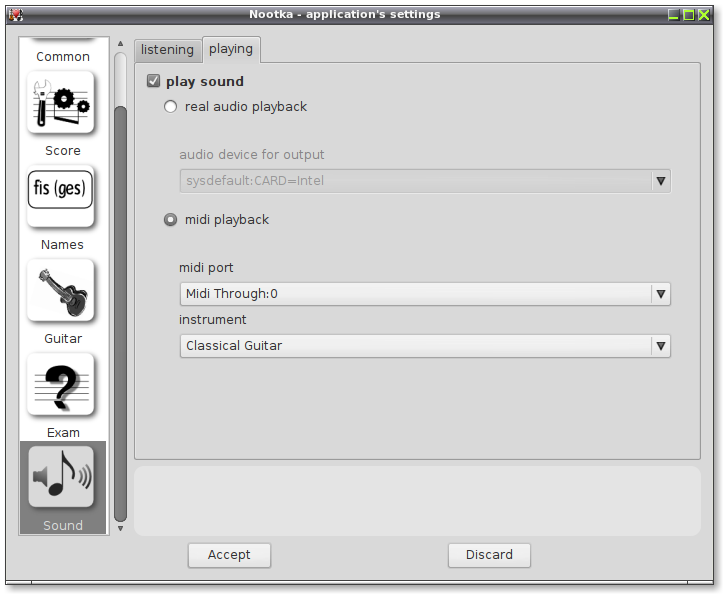Click the Common label in sidebar
This screenshot has height=594, width=723.
pos(63,57)
